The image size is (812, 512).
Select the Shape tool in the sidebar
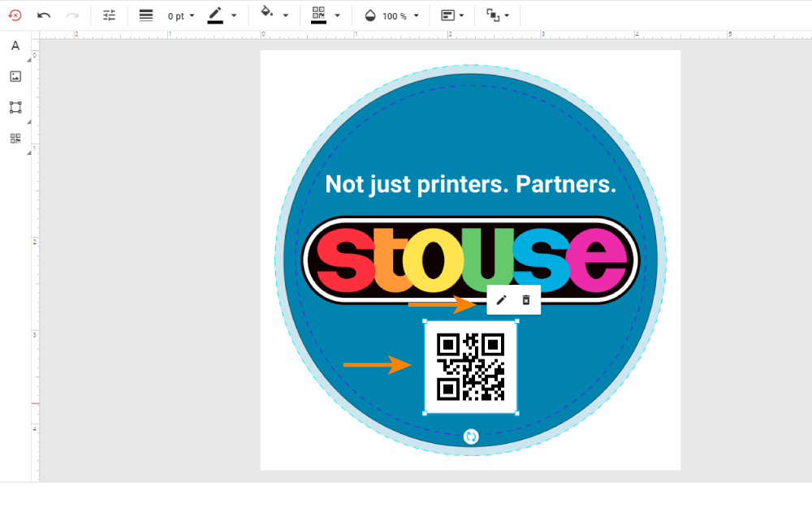[15, 107]
